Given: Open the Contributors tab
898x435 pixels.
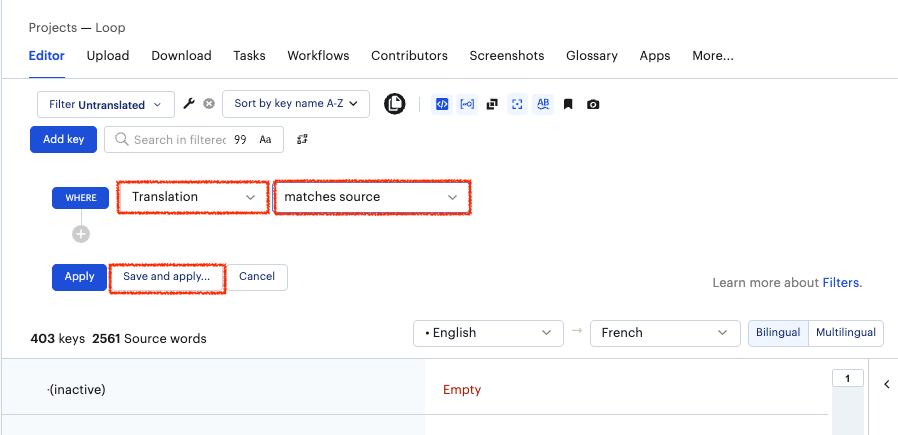Looking at the screenshot, I should [x=409, y=56].
